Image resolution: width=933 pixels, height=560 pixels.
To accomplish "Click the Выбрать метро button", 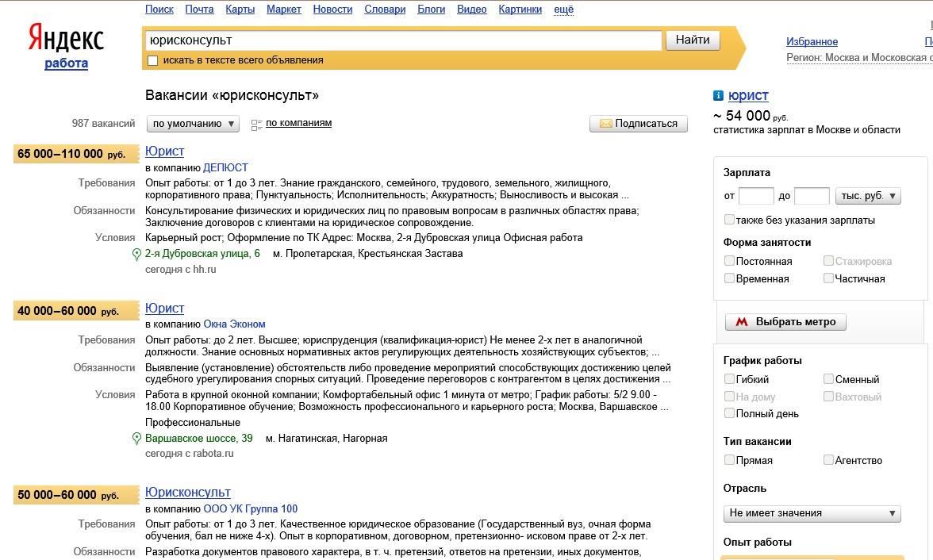I will click(785, 322).
